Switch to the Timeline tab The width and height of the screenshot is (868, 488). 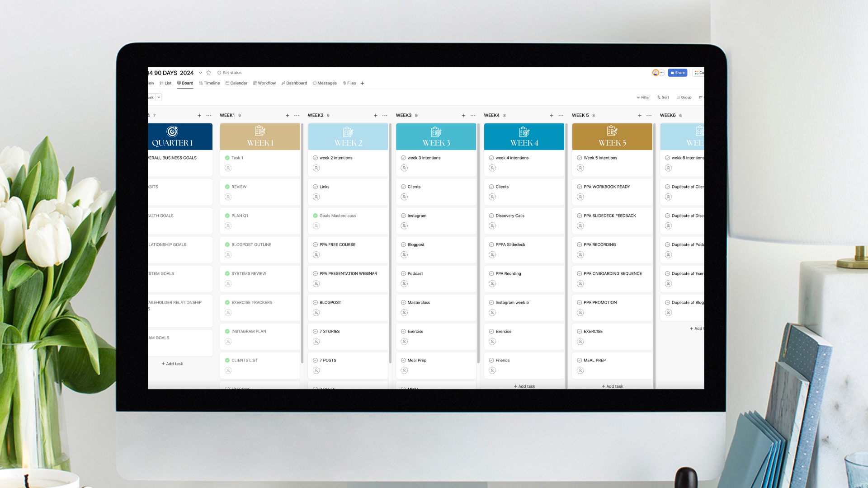point(209,84)
